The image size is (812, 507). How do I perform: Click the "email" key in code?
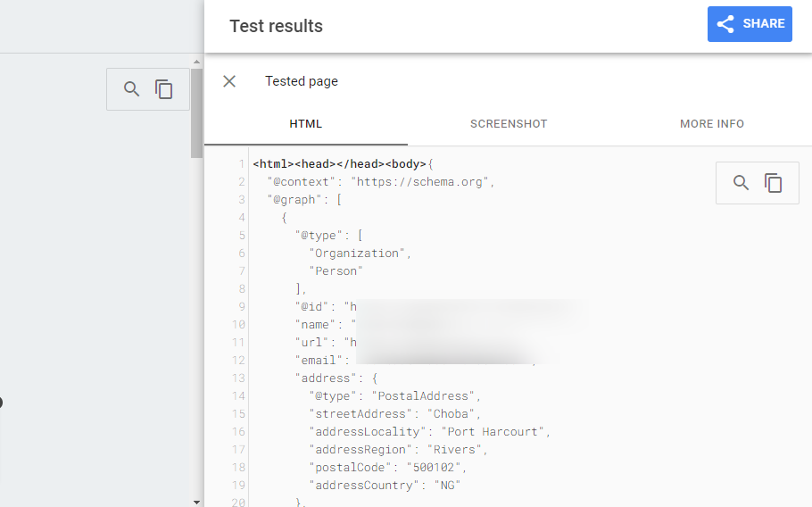point(319,361)
